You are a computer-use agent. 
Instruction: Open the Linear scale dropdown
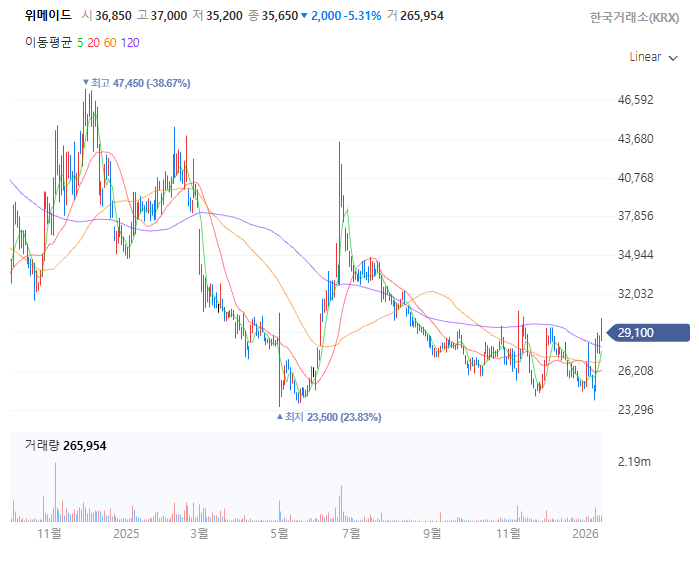coord(645,57)
